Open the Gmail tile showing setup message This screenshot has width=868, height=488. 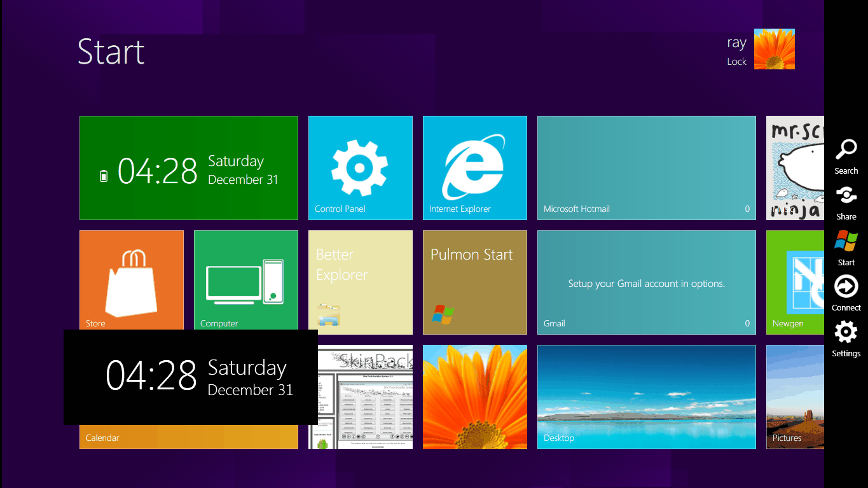point(646,282)
